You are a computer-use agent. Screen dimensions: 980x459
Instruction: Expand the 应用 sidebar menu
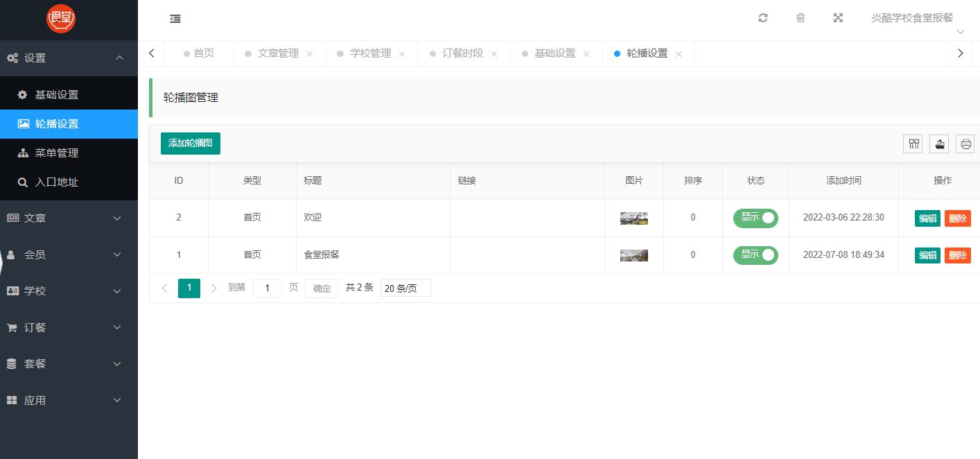coord(69,400)
